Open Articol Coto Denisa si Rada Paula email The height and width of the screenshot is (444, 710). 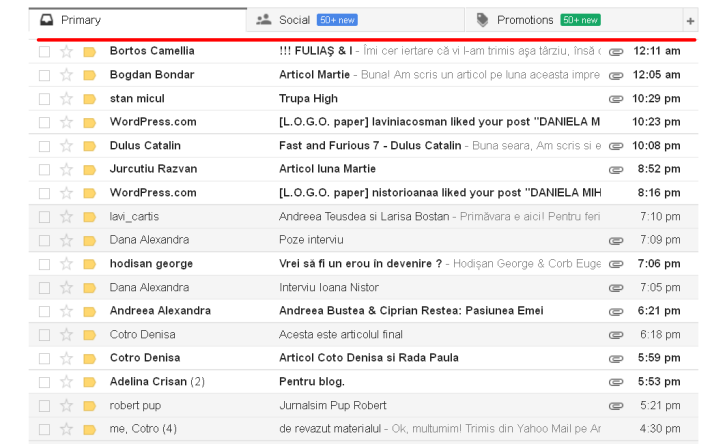pyautogui.click(x=368, y=358)
